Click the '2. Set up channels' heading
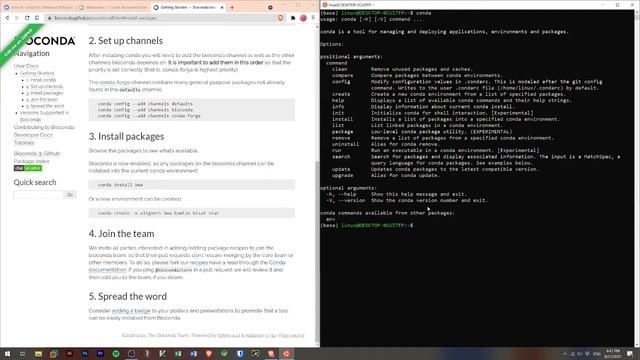This screenshot has height=360, width=640. tap(126, 41)
